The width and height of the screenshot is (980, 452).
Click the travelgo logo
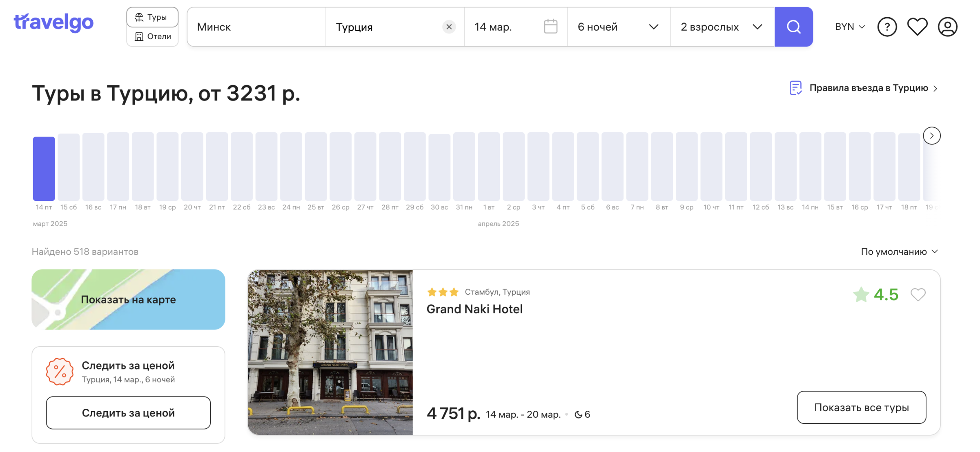click(53, 22)
